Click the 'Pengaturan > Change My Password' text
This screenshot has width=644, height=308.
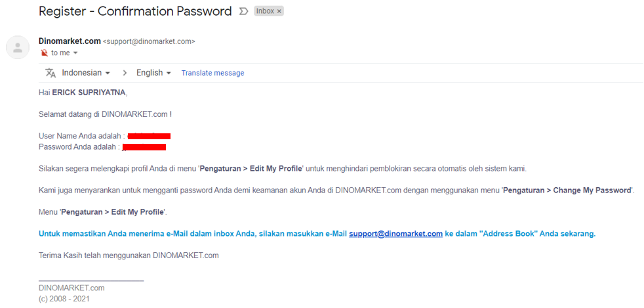(567, 190)
